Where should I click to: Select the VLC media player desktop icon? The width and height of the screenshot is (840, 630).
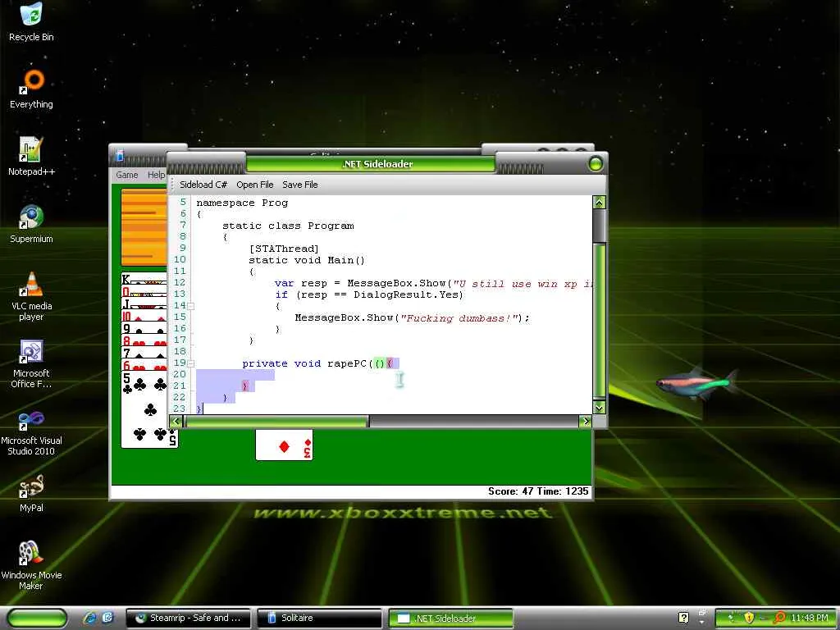point(31,296)
